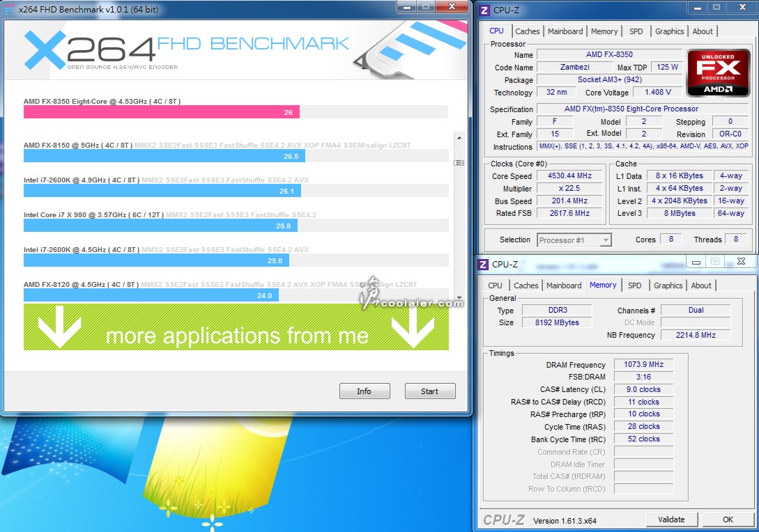
Task: Click the Info button in x264 Benchmark
Action: (365, 391)
